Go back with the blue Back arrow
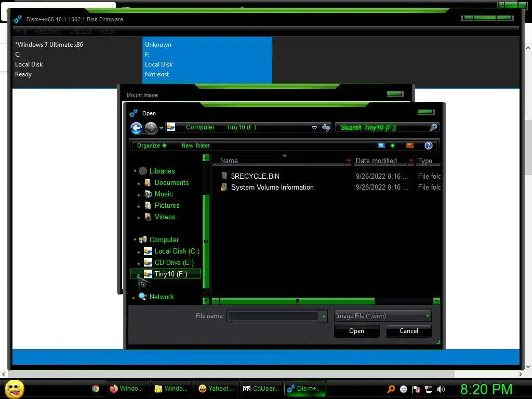 point(137,128)
